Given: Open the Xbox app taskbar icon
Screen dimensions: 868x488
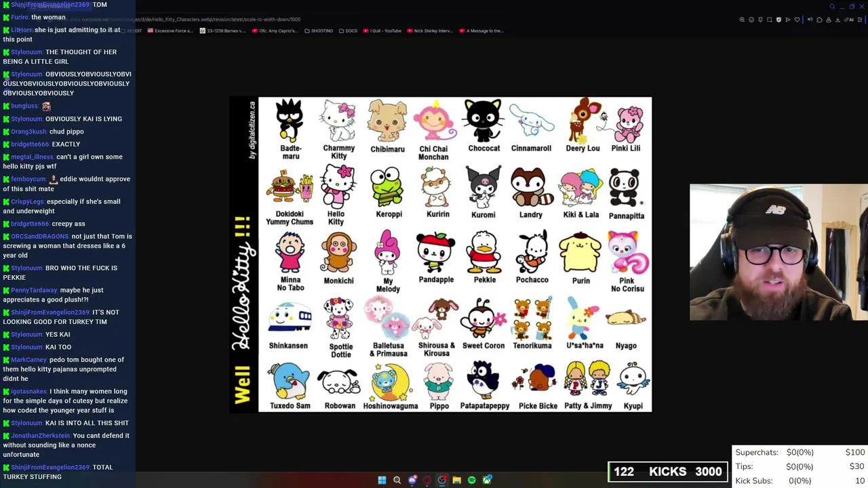Looking at the screenshot, I should pyautogui.click(x=487, y=480).
